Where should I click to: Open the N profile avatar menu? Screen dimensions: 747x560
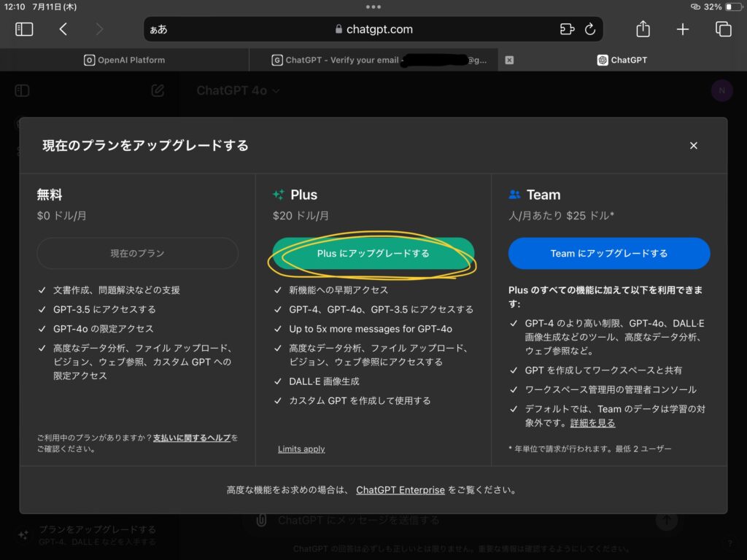point(721,90)
